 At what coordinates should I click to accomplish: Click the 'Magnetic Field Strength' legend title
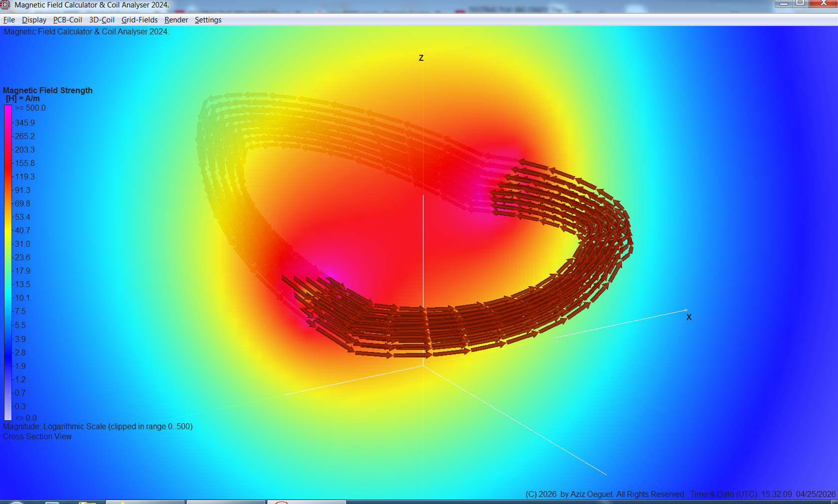[48, 90]
